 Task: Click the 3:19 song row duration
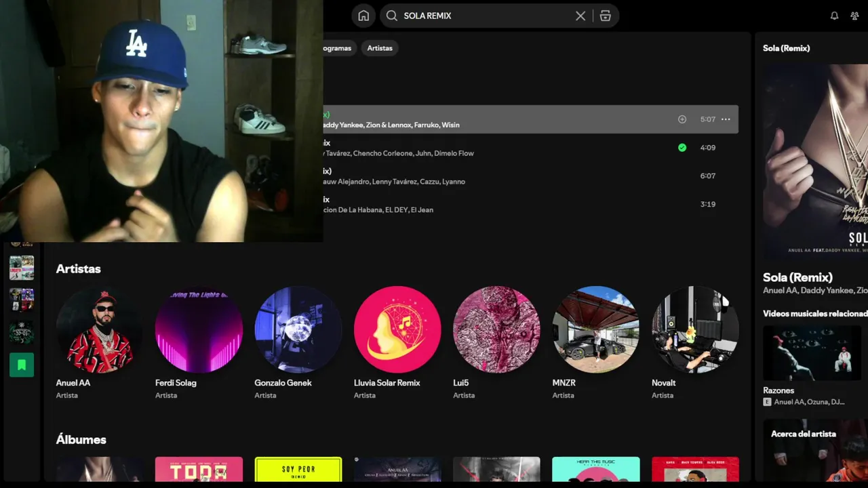click(708, 204)
